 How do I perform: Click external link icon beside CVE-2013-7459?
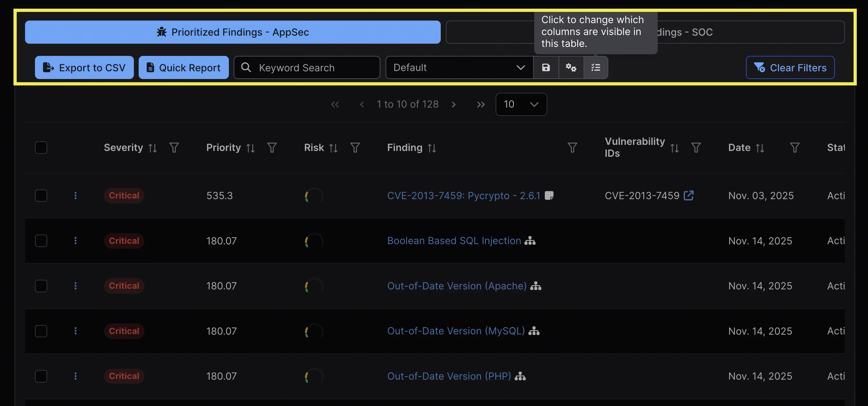(x=689, y=196)
